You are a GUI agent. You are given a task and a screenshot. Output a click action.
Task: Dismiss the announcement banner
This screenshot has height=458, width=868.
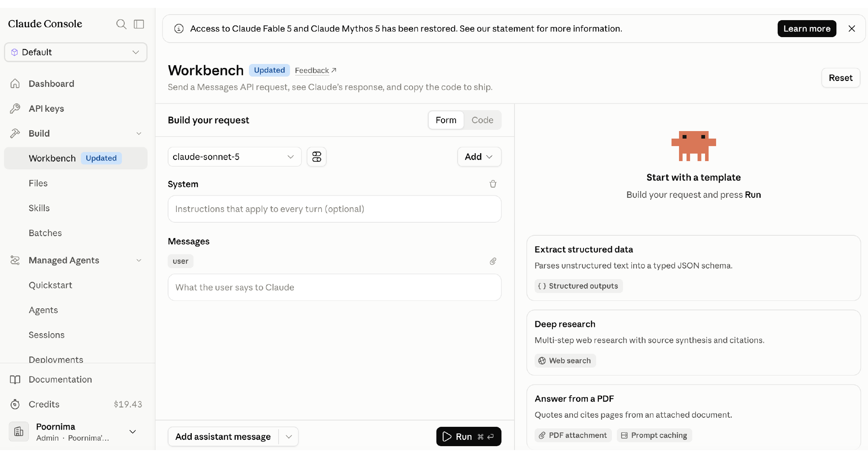point(852,29)
